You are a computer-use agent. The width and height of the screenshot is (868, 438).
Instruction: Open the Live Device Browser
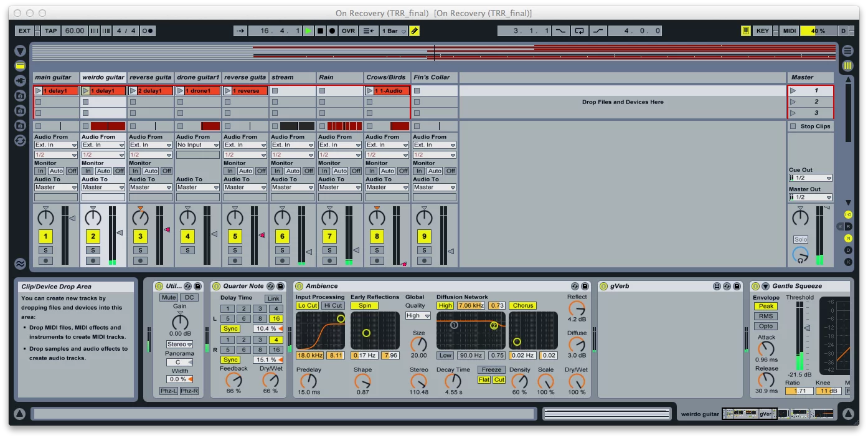(19, 65)
